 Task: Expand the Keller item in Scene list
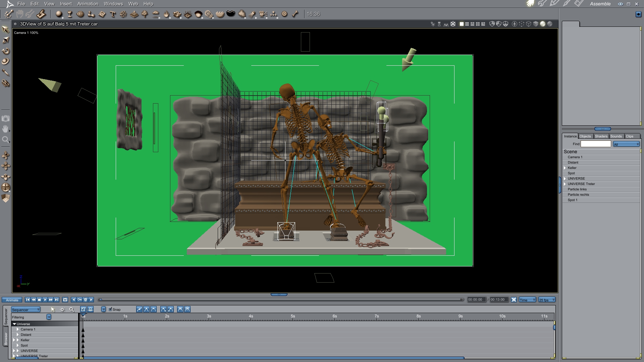565,168
